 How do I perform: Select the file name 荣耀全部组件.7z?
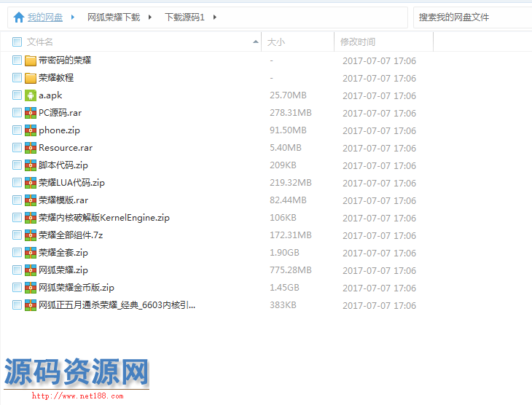[x=71, y=235]
